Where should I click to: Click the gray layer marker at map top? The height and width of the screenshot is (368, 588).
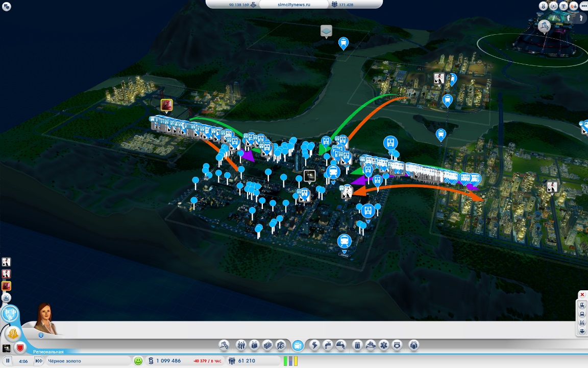coord(326,31)
